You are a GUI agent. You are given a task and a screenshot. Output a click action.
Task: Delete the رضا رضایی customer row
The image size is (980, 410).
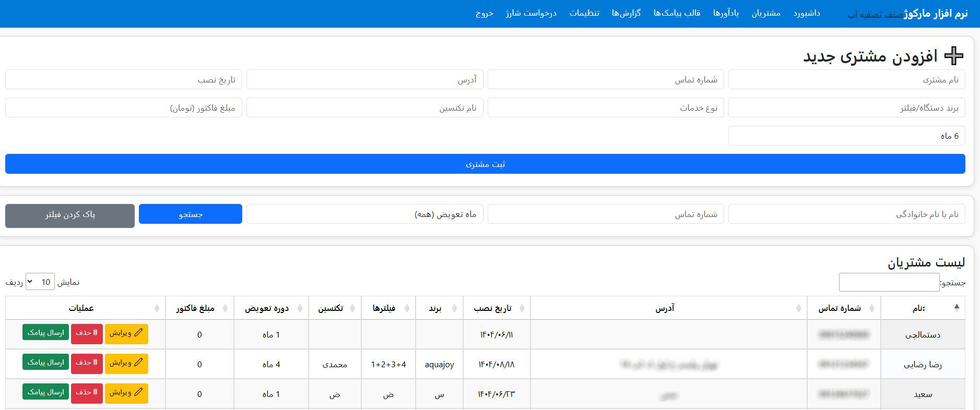(x=87, y=363)
